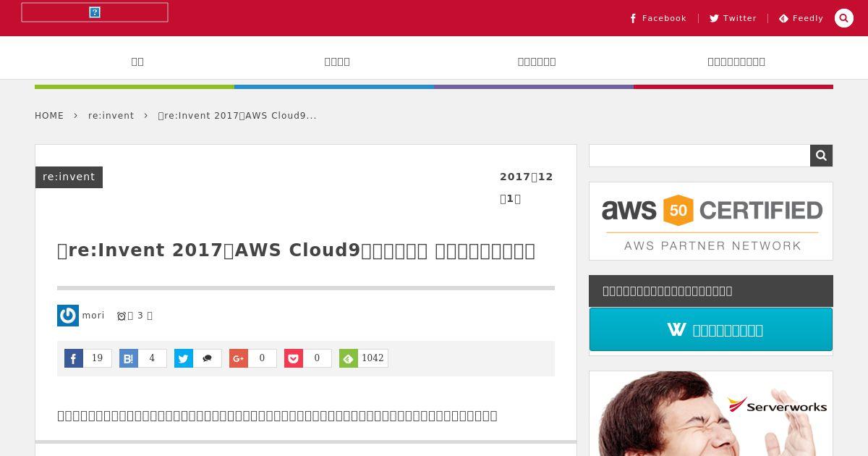This screenshot has width=868, height=456.
Task: Go to HOME breadcrumb
Action: point(49,116)
